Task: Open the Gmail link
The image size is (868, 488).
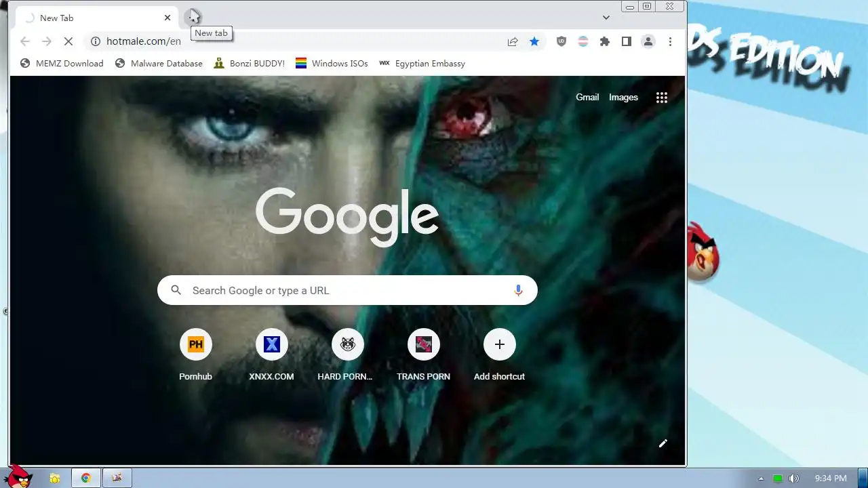Action: (x=587, y=97)
